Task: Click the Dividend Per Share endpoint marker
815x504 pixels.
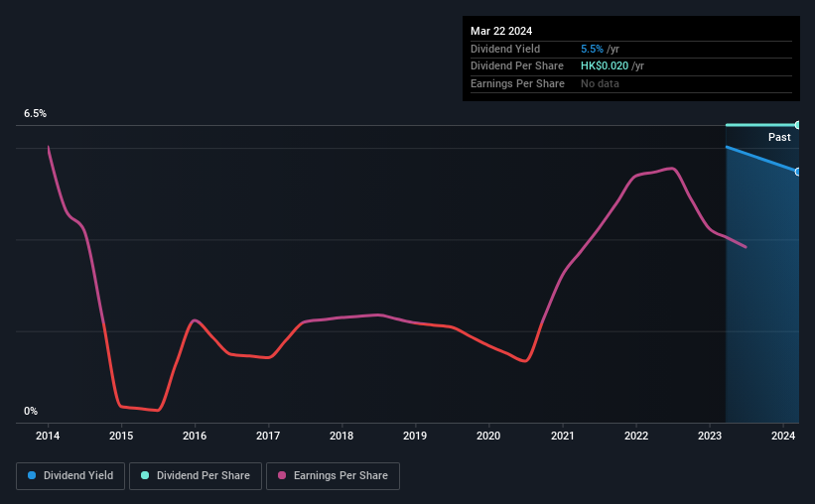Action: [x=797, y=125]
